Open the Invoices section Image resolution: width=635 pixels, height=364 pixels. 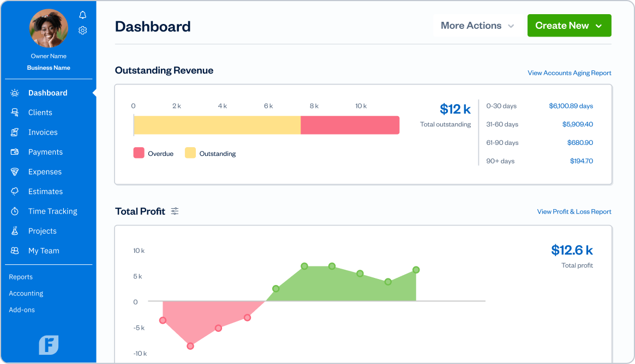pos(42,132)
